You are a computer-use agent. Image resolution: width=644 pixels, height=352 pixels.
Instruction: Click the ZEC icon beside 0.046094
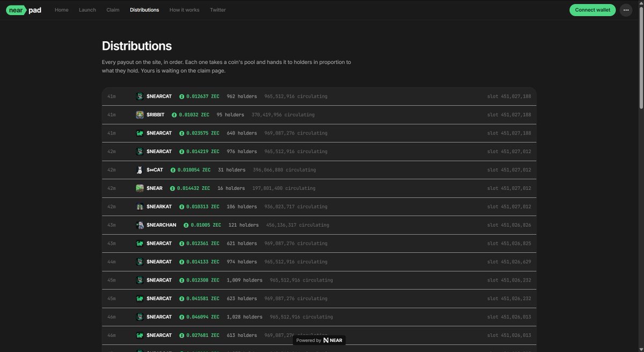click(182, 317)
